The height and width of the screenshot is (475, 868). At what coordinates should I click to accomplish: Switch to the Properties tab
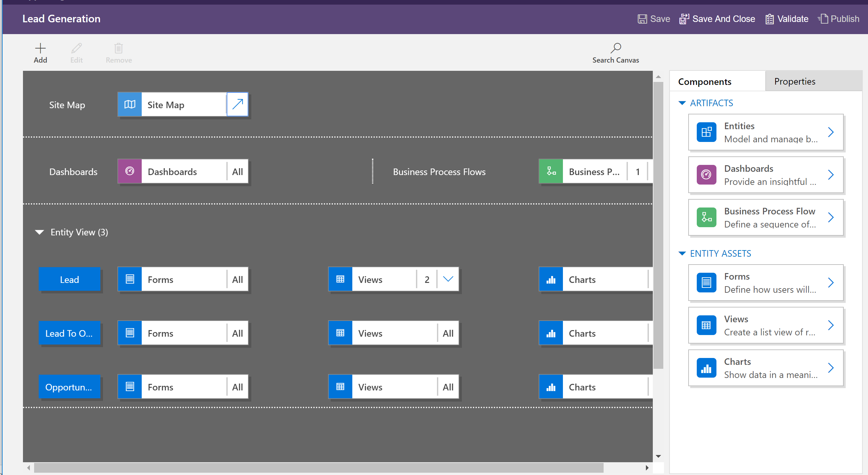point(814,81)
